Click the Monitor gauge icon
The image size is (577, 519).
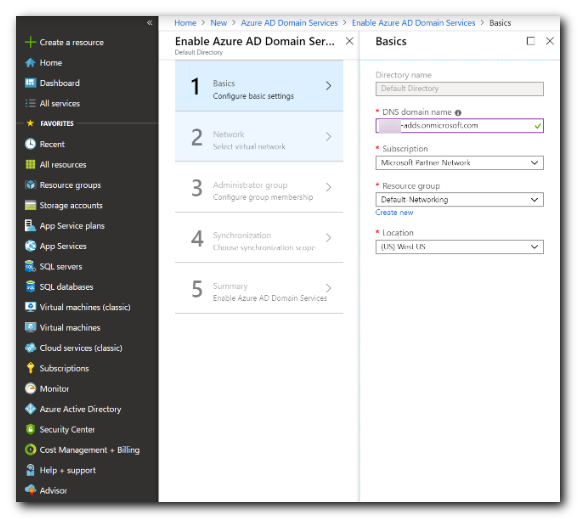click(x=30, y=389)
